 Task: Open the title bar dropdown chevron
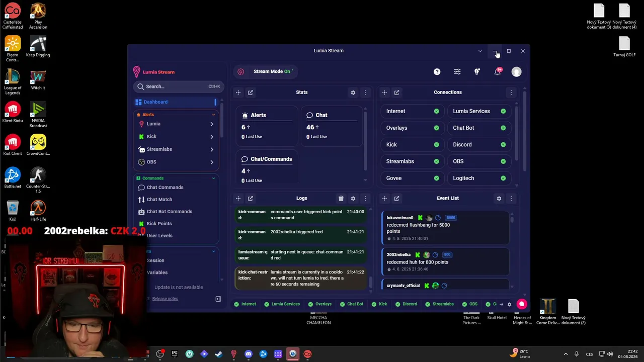[x=480, y=51]
